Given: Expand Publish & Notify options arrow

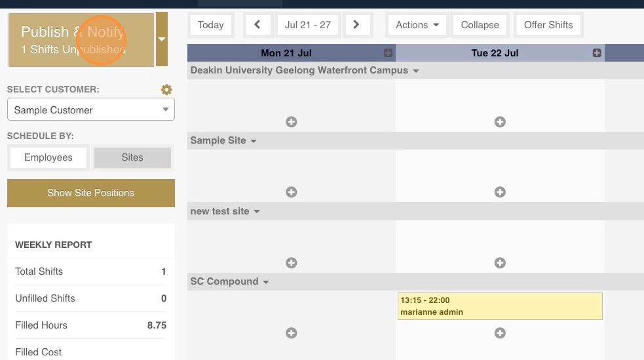Looking at the screenshot, I should pyautogui.click(x=162, y=39).
